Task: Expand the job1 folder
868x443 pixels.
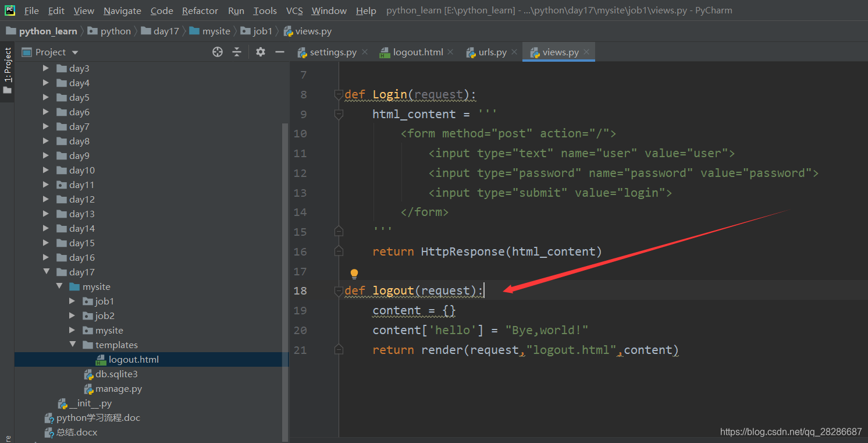Action: pos(72,301)
